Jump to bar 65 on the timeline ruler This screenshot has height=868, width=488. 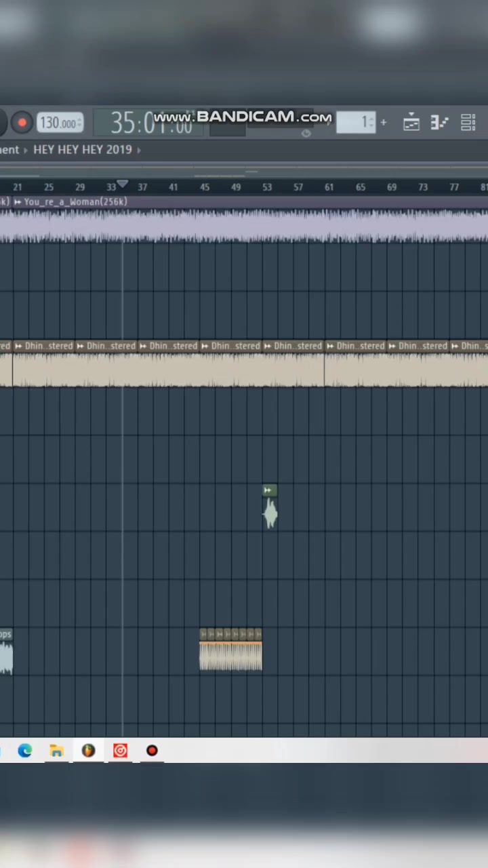361,187
